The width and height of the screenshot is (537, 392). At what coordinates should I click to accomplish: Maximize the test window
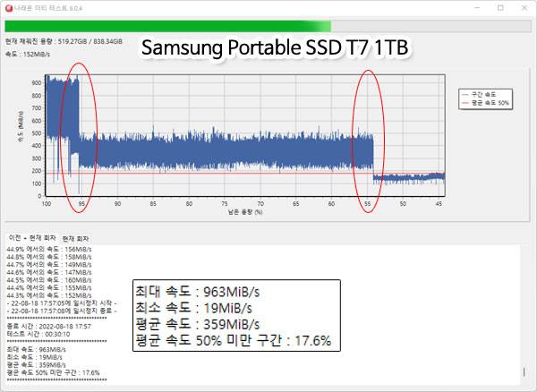[x=500, y=8]
